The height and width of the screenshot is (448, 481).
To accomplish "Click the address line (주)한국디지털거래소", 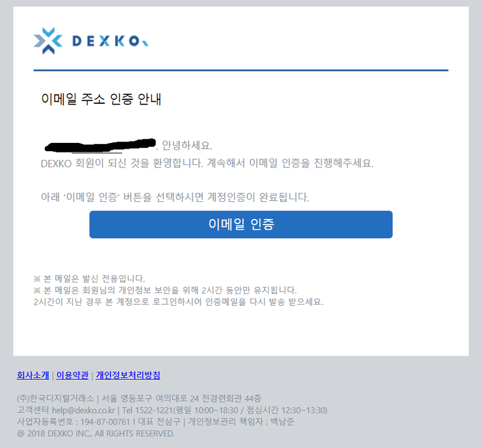I will (x=139, y=399).
